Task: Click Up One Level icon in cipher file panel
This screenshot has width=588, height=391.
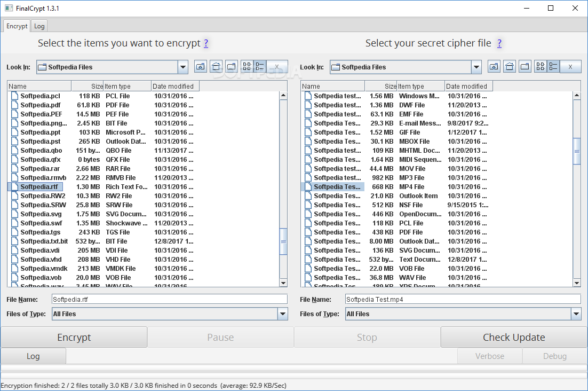Action: click(x=494, y=67)
